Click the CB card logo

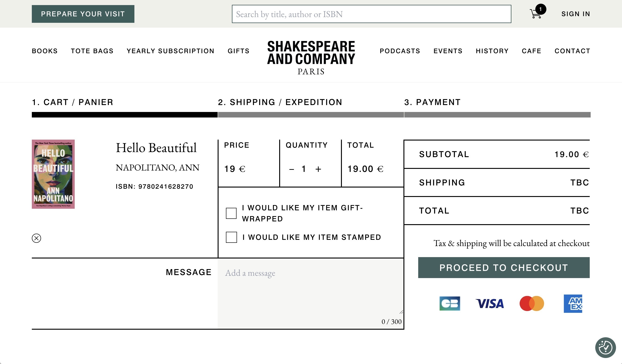[x=450, y=304]
